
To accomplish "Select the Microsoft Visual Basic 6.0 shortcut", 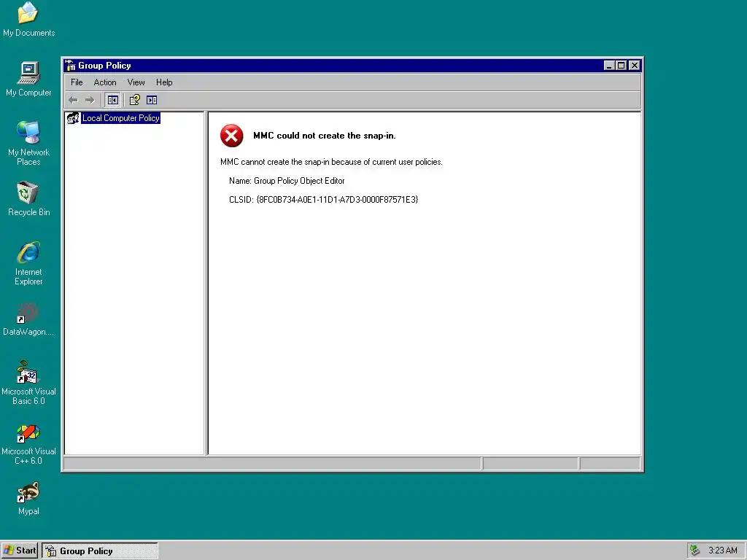I will [28, 383].
